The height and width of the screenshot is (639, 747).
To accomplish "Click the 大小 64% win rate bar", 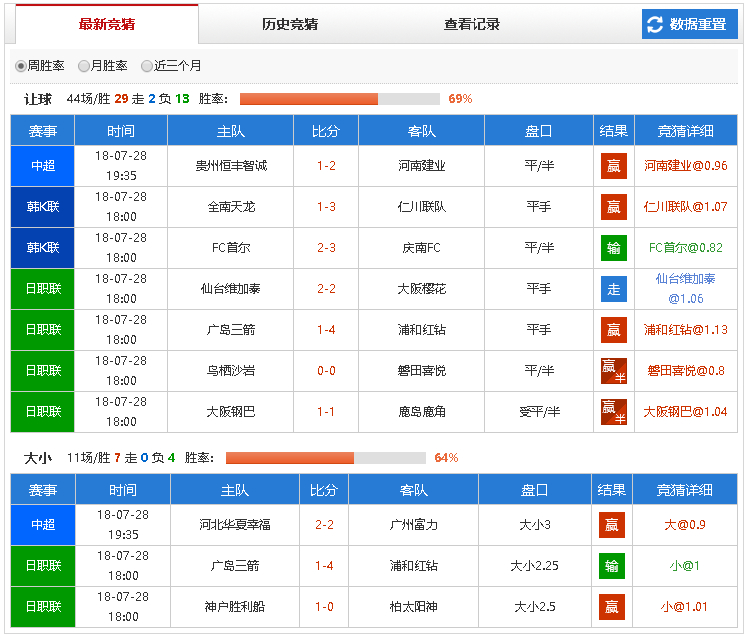I will (326, 457).
